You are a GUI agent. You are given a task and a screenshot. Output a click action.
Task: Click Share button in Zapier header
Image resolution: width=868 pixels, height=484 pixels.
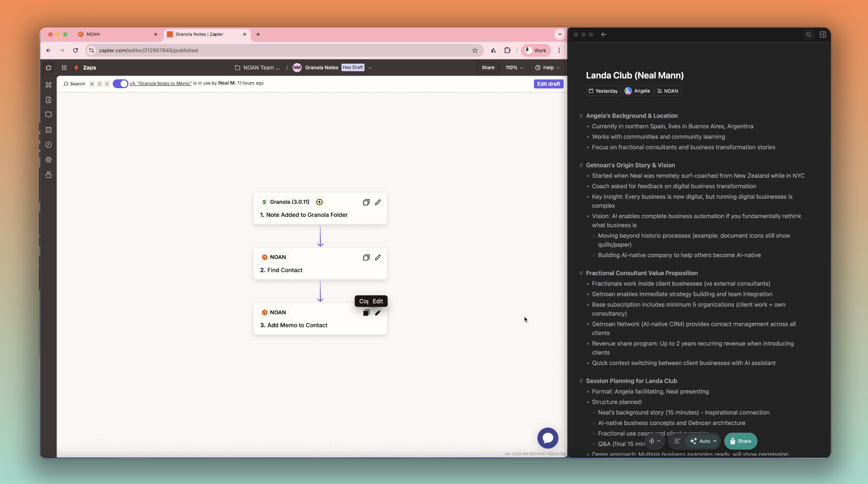488,68
